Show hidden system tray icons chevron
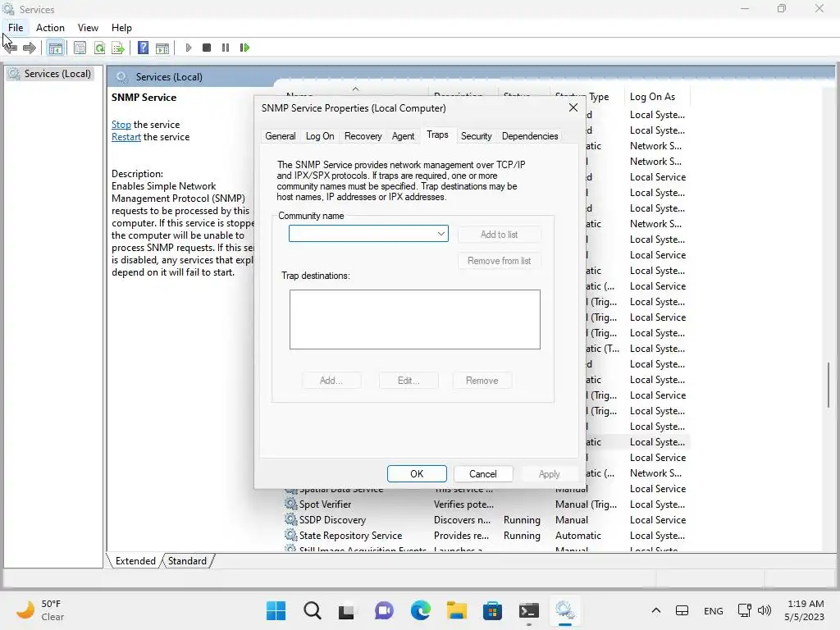This screenshot has width=840, height=630. coord(655,610)
